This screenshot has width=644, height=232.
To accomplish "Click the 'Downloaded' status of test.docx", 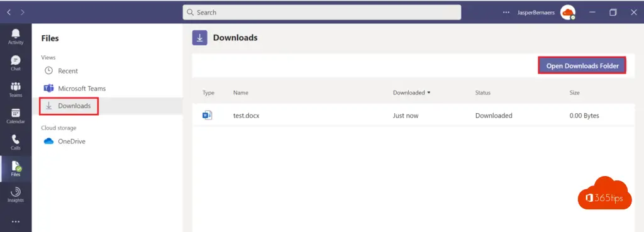I will pyautogui.click(x=494, y=116).
